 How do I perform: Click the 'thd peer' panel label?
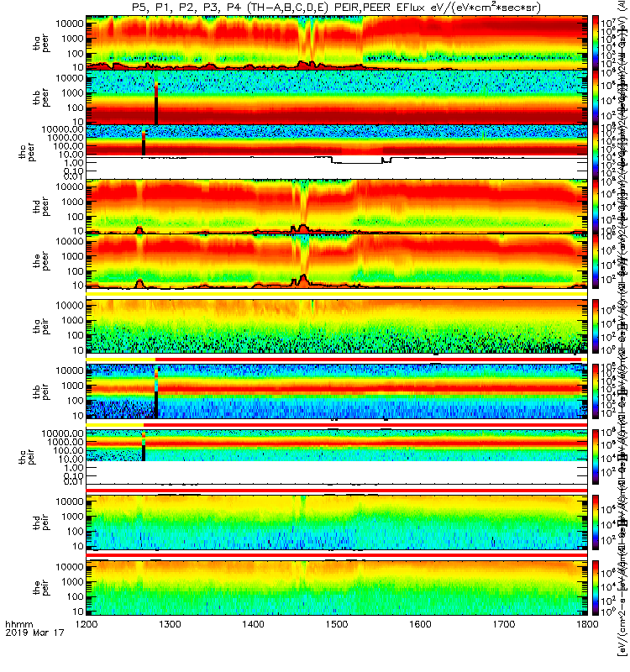coord(41,207)
